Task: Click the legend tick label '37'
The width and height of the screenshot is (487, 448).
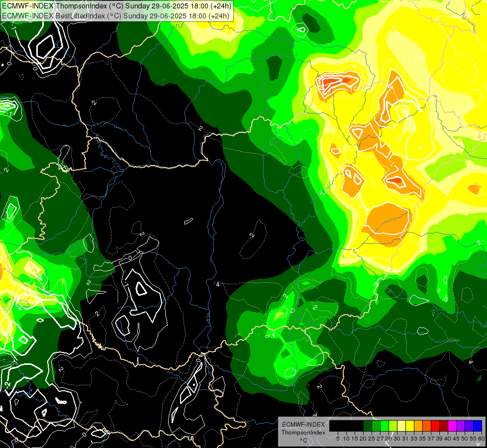Action: tap(431, 439)
